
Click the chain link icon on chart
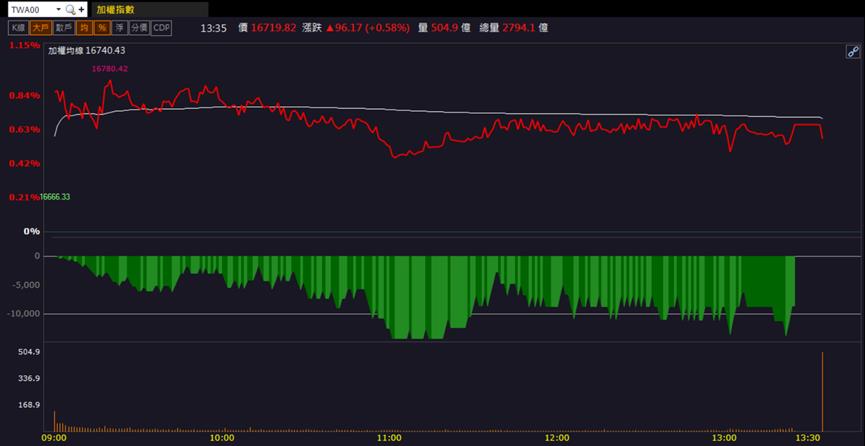pos(853,52)
